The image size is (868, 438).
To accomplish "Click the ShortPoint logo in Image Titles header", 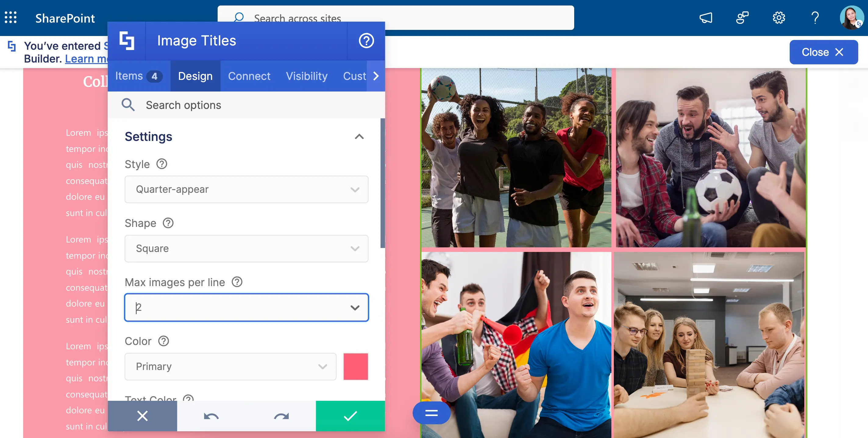I will tap(127, 41).
